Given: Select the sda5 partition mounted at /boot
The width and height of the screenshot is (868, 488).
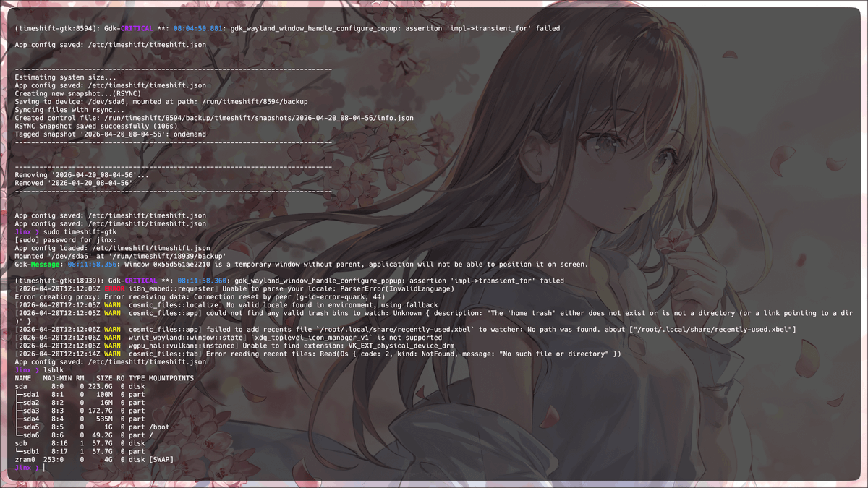Looking at the screenshot, I should (x=87, y=427).
